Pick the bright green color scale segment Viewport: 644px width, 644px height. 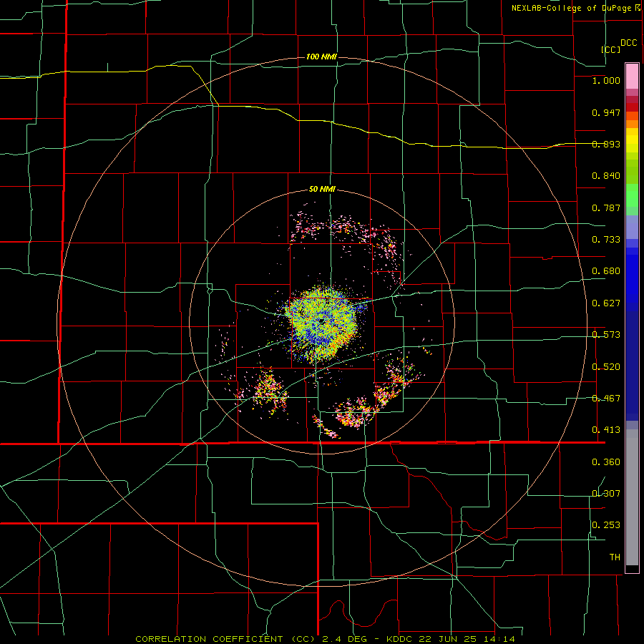[x=632, y=196]
